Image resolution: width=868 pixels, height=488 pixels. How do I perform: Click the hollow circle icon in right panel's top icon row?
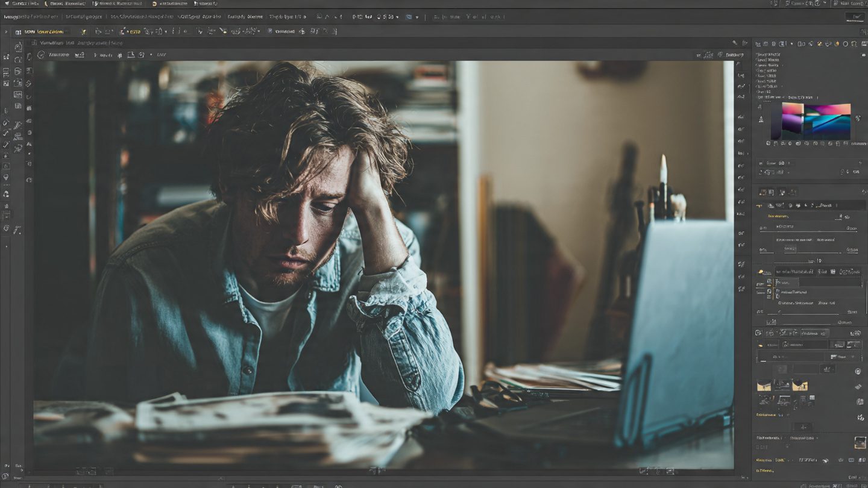846,44
